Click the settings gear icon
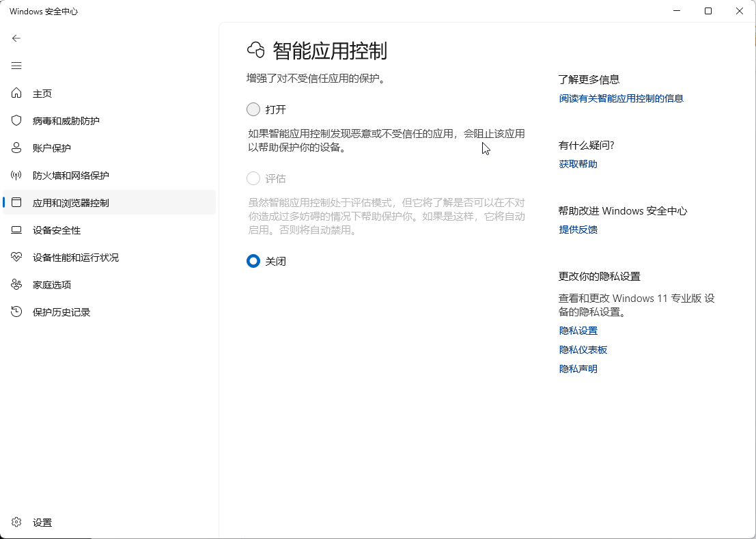The height and width of the screenshot is (539, 756). 16,522
